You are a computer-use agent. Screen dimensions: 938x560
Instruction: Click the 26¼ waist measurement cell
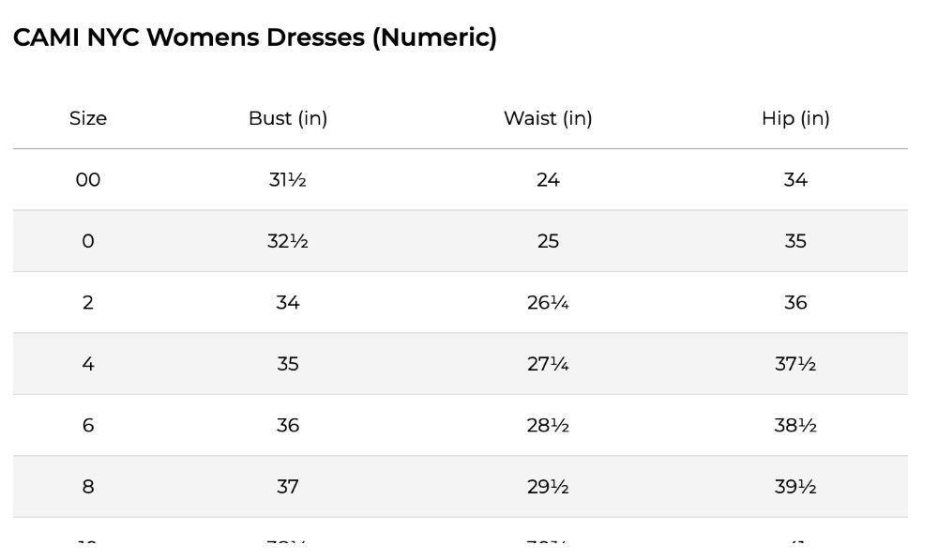coord(548,303)
